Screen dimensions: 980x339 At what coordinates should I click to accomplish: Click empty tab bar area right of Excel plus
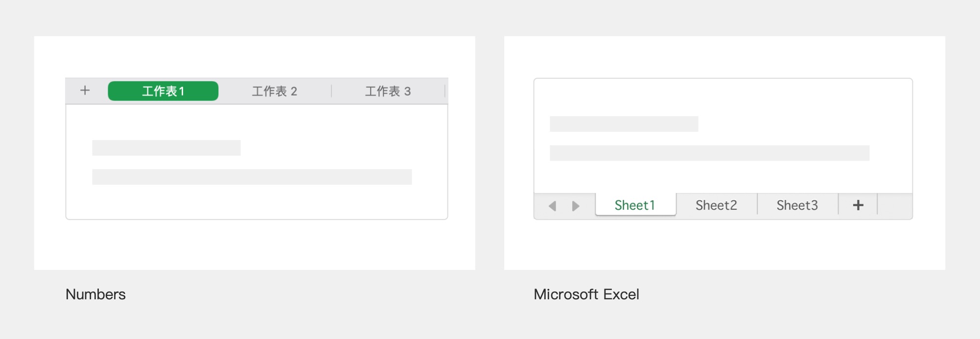[x=894, y=206]
